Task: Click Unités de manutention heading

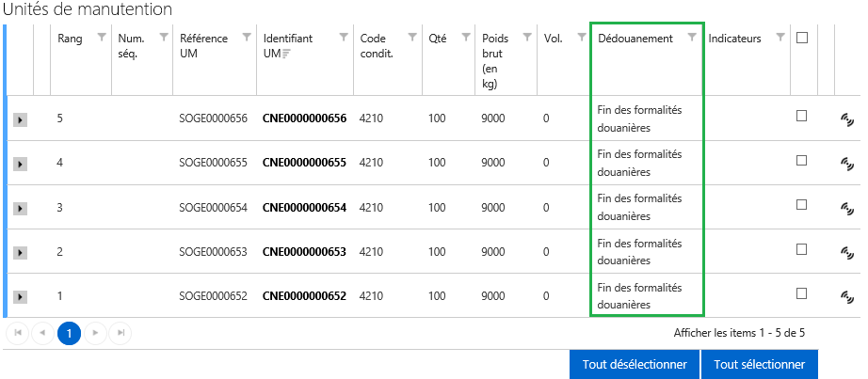Action: (88, 9)
